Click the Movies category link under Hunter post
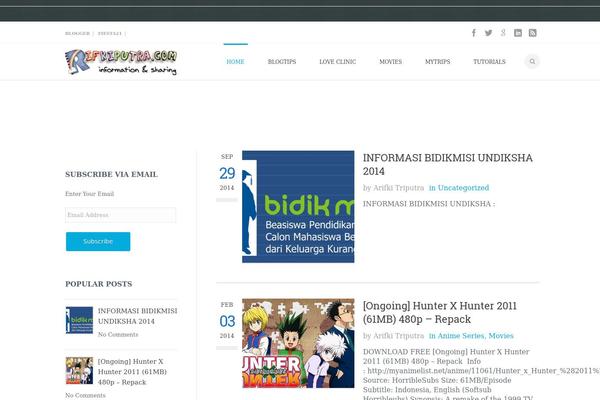The width and height of the screenshot is (600, 400). point(501,336)
